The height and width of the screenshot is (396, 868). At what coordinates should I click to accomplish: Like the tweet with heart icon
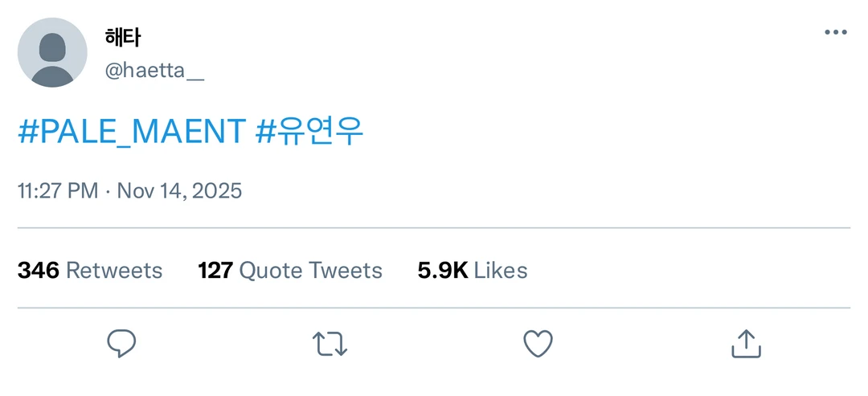pos(538,344)
